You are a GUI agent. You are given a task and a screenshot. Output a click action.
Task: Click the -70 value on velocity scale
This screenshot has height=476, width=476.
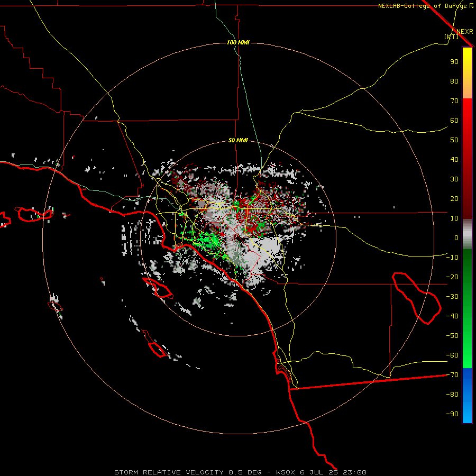tap(452, 375)
